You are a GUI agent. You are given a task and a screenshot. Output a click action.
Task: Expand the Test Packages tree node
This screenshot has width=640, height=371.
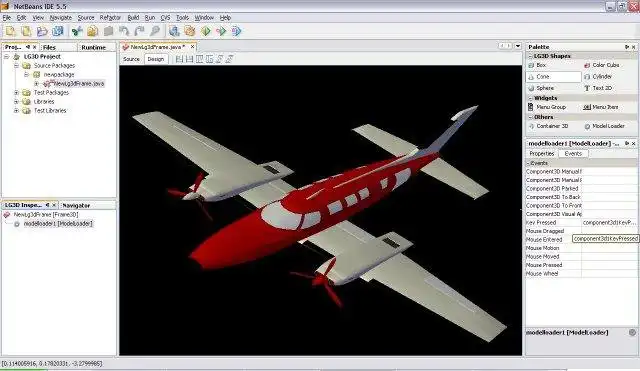[x=16, y=93]
